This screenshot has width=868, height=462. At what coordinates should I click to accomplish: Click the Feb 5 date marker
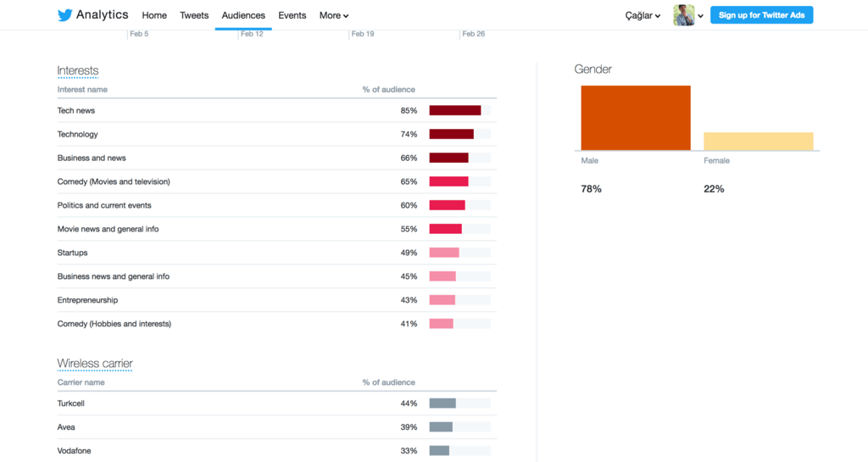click(139, 34)
